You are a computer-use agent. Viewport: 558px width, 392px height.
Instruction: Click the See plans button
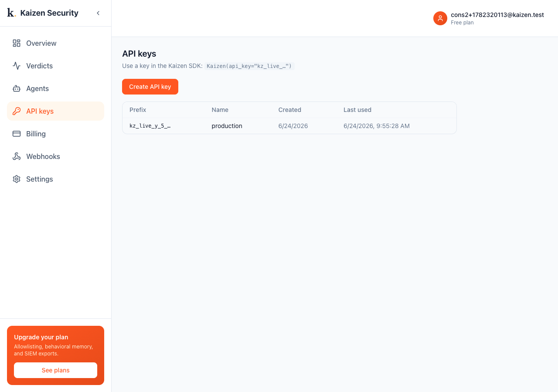(x=55, y=370)
